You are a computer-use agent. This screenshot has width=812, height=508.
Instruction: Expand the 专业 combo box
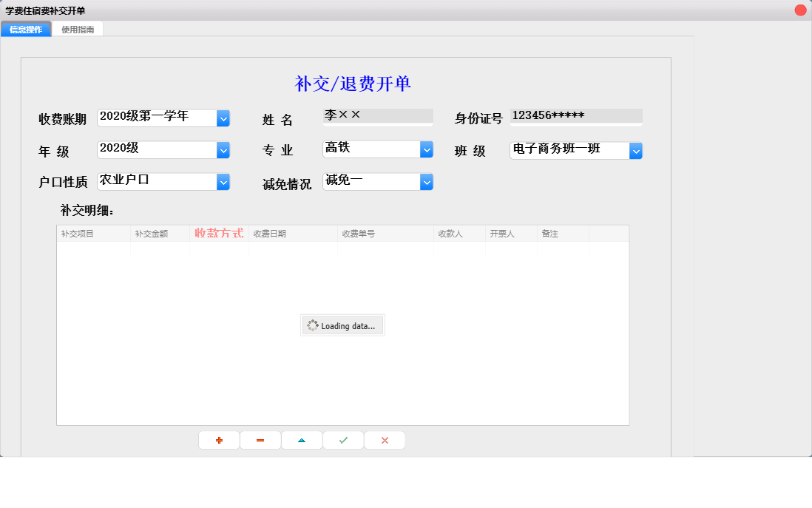[426, 150]
